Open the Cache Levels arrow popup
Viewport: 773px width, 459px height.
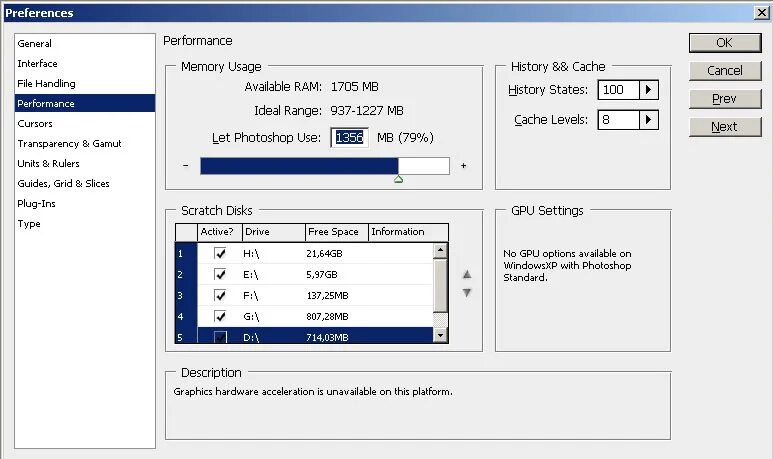pos(649,120)
